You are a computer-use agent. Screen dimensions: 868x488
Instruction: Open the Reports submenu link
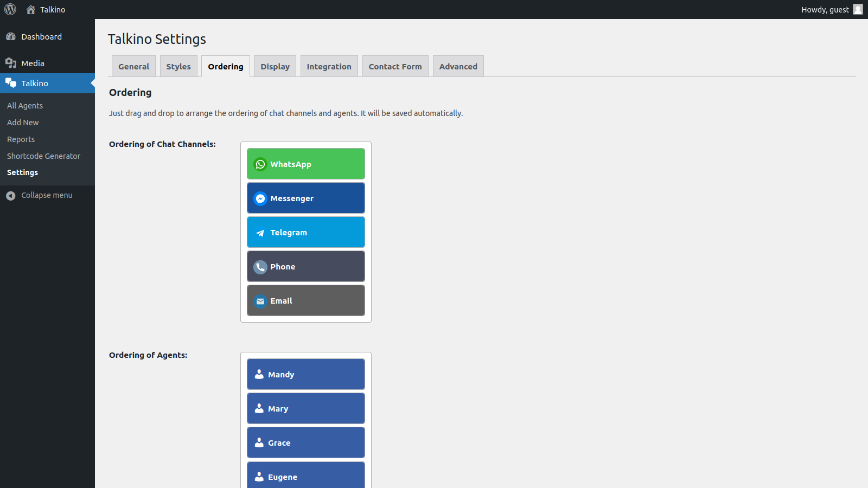click(21, 139)
